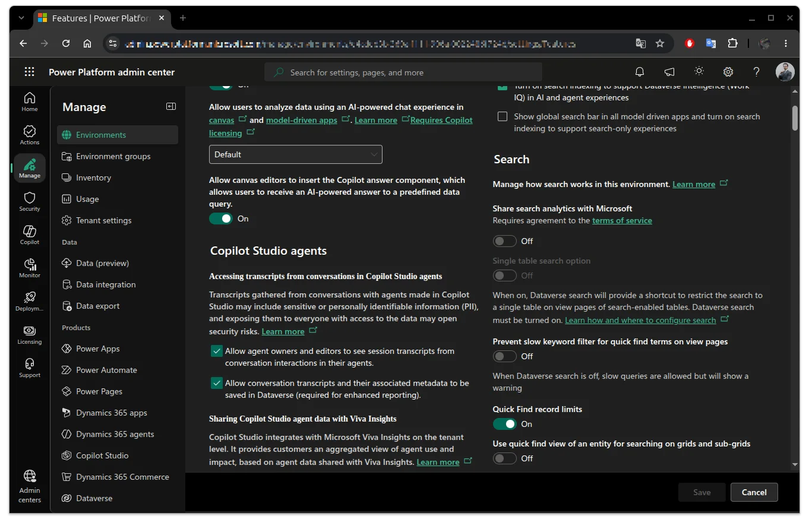Uncheck Allow agent owners see session transcripts

point(216,351)
